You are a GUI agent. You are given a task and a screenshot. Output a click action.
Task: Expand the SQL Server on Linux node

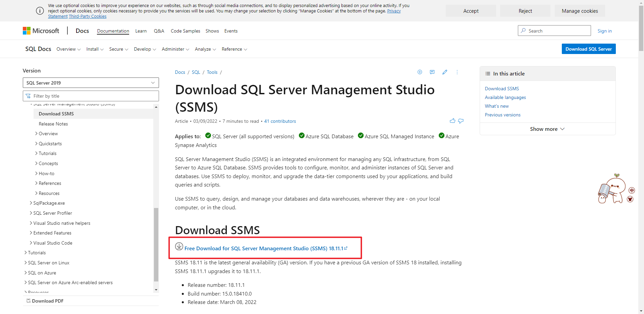[25, 263]
